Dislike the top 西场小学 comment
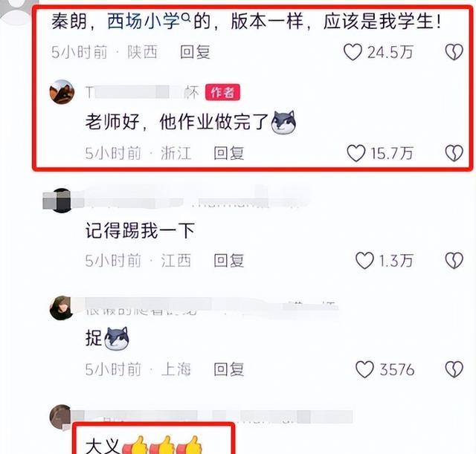This screenshot has height=454, width=476. tap(454, 52)
